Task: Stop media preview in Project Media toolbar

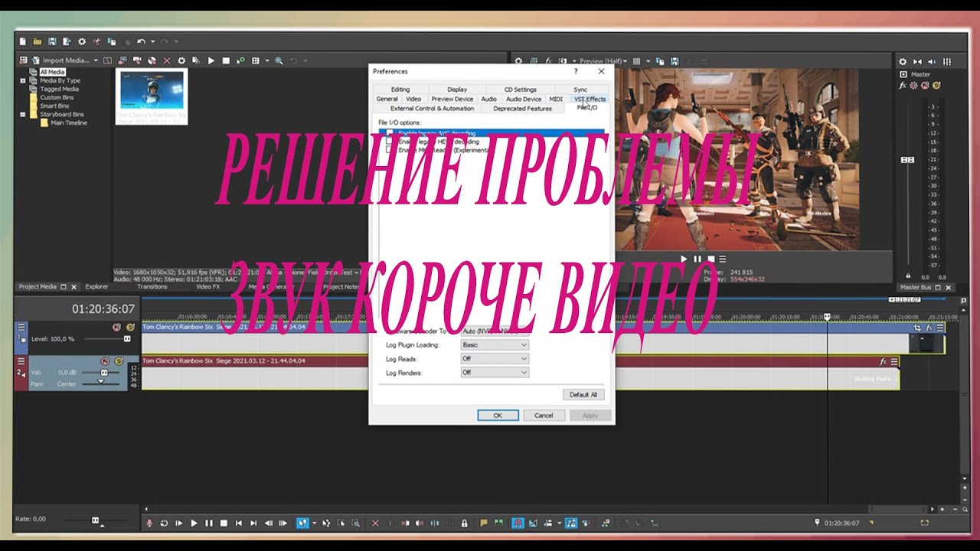Action: point(225,60)
